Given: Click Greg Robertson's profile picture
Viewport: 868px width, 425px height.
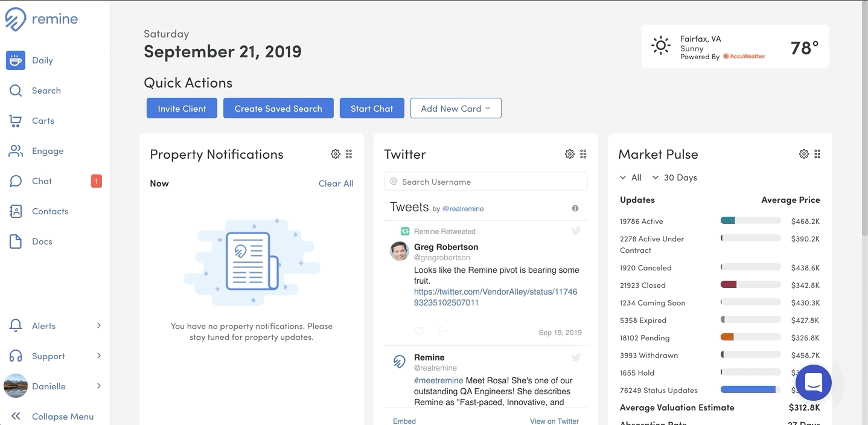Looking at the screenshot, I should [400, 251].
